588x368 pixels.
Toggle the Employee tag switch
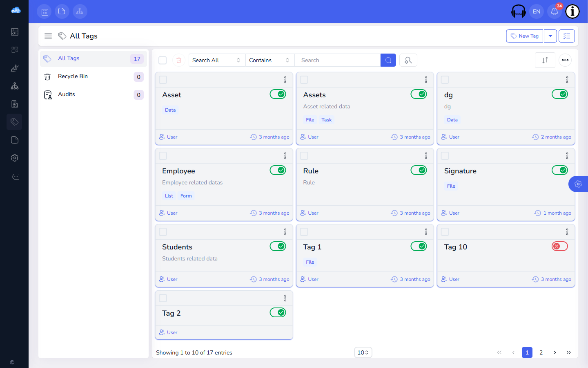pyautogui.click(x=278, y=170)
